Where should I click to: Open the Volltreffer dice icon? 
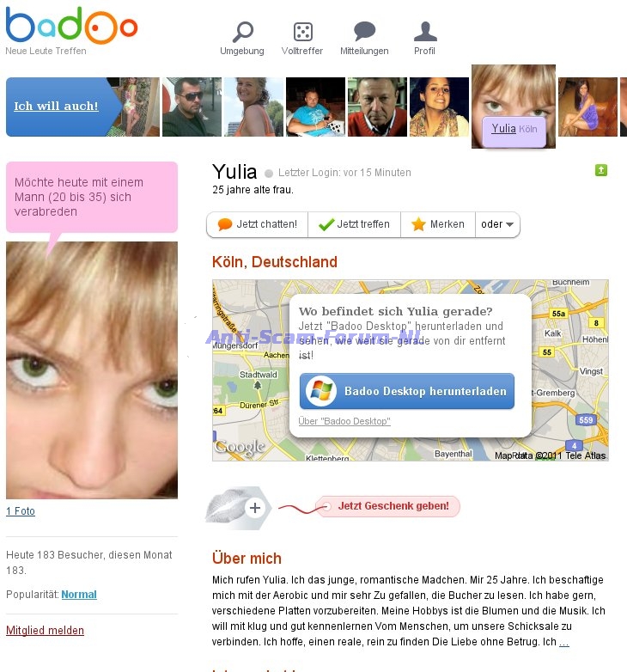click(303, 32)
